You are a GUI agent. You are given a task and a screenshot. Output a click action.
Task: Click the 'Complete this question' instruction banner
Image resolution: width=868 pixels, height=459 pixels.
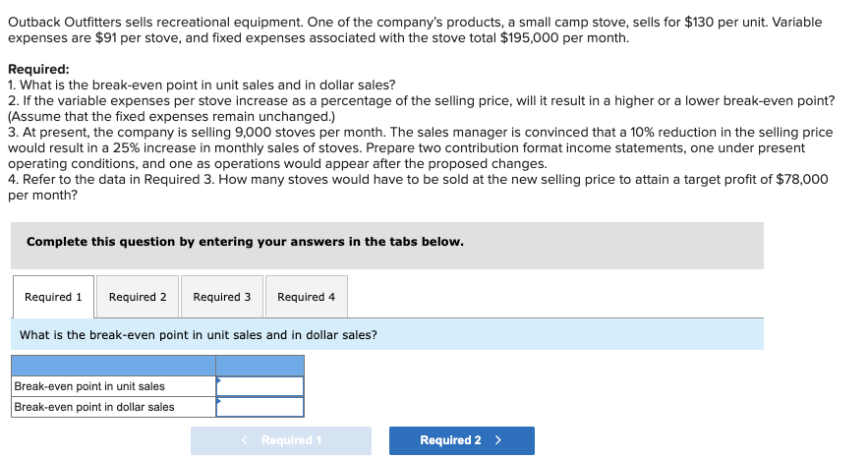(x=387, y=246)
